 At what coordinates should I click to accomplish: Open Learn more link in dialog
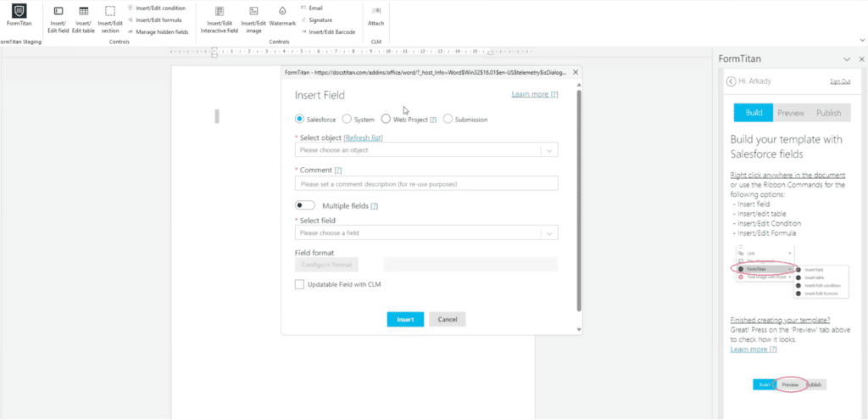tap(535, 94)
